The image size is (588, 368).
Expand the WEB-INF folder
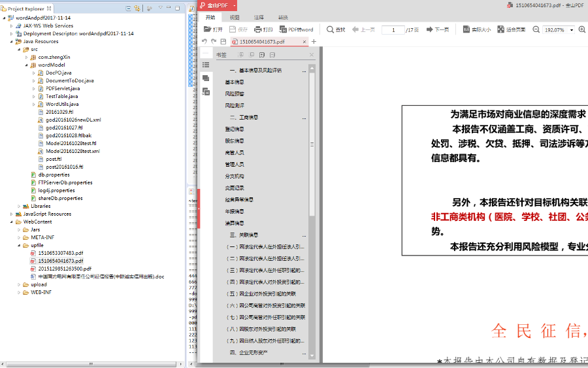click(19, 292)
